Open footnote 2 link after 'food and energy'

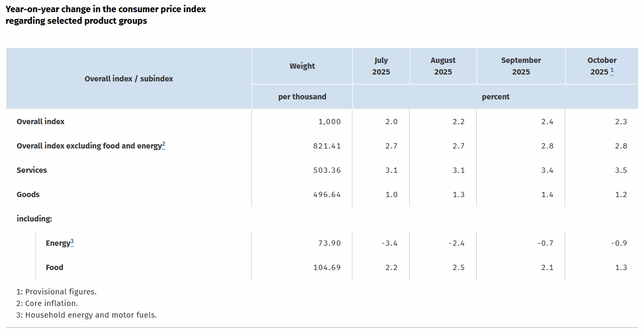click(x=164, y=144)
